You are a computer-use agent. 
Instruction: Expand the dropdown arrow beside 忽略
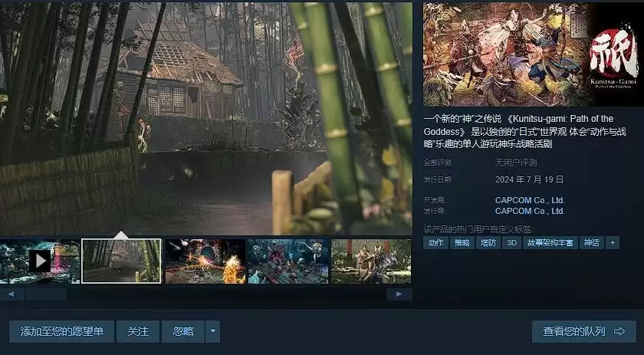pos(213,331)
